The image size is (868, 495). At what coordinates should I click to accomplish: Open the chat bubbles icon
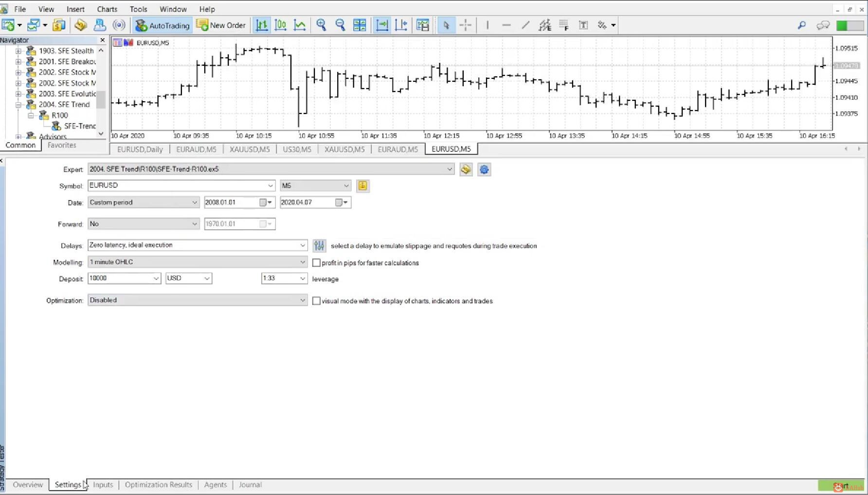[x=823, y=25]
